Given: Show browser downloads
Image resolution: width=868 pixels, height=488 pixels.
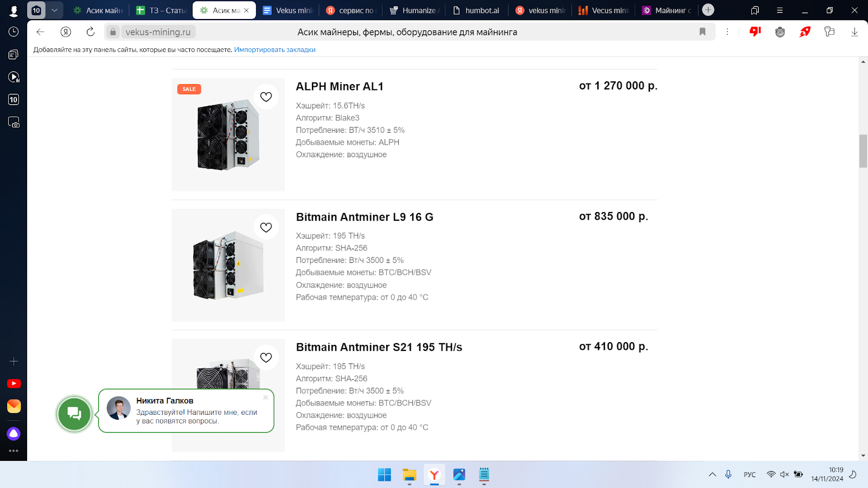Looking at the screenshot, I should [x=854, y=32].
